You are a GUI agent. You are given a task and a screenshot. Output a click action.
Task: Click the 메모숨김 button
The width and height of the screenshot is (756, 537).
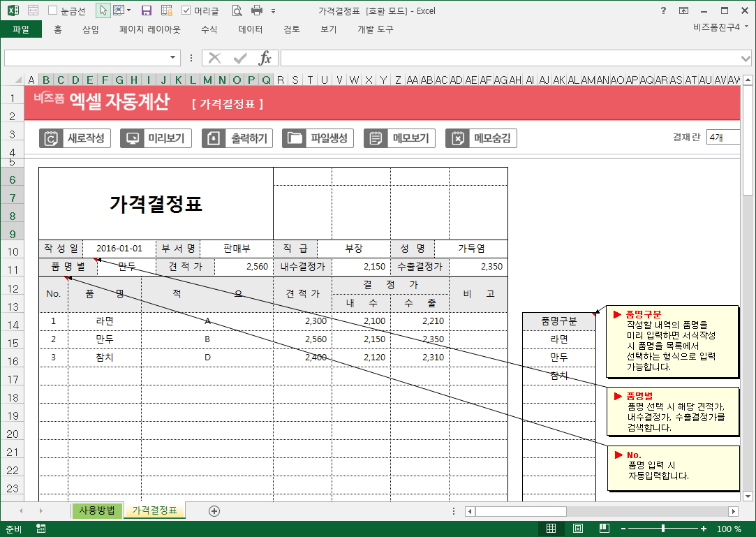482,138
